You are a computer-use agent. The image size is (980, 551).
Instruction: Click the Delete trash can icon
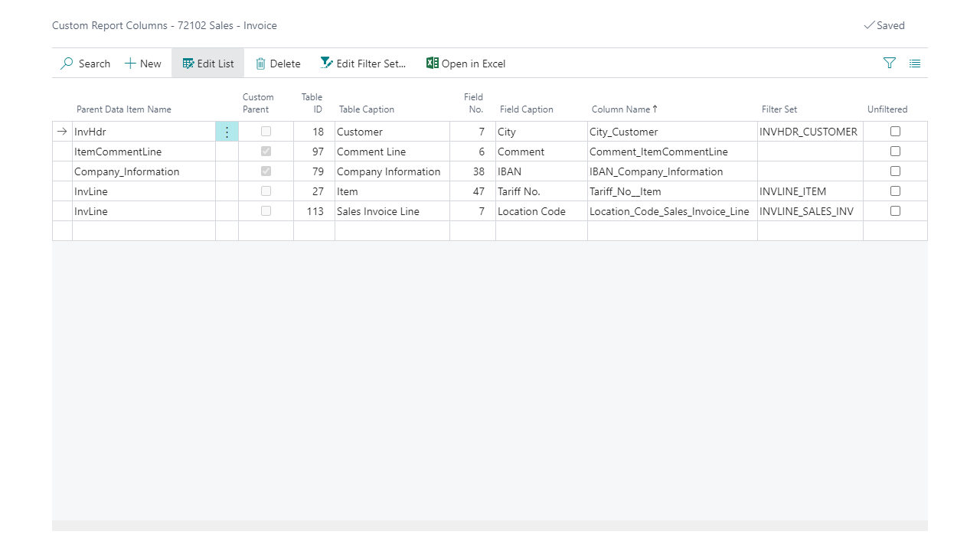pos(261,64)
